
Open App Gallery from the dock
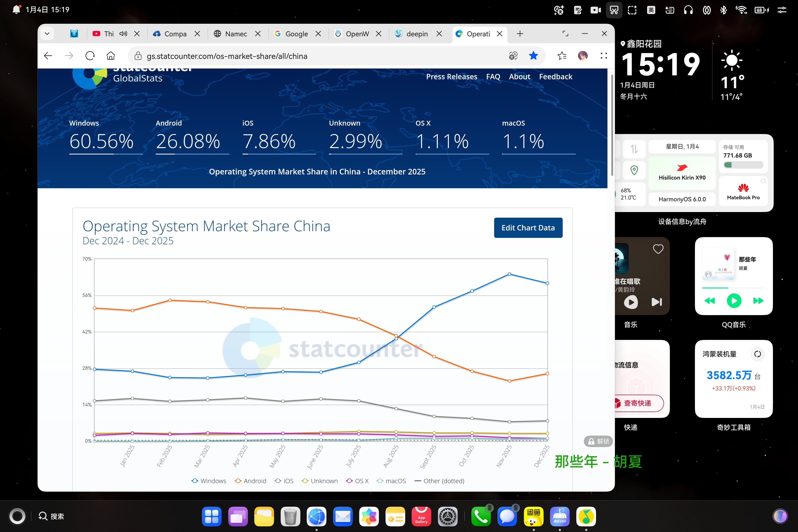click(421, 516)
